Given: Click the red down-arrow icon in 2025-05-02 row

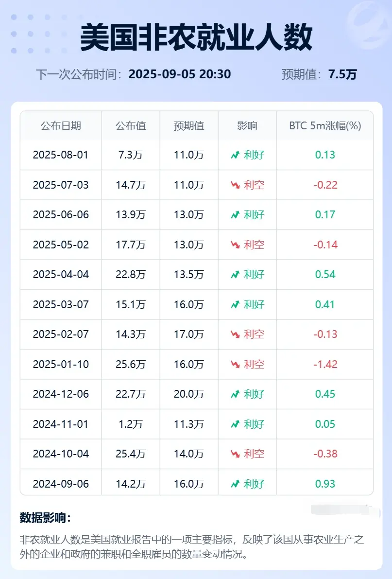Looking at the screenshot, I should (235, 245).
